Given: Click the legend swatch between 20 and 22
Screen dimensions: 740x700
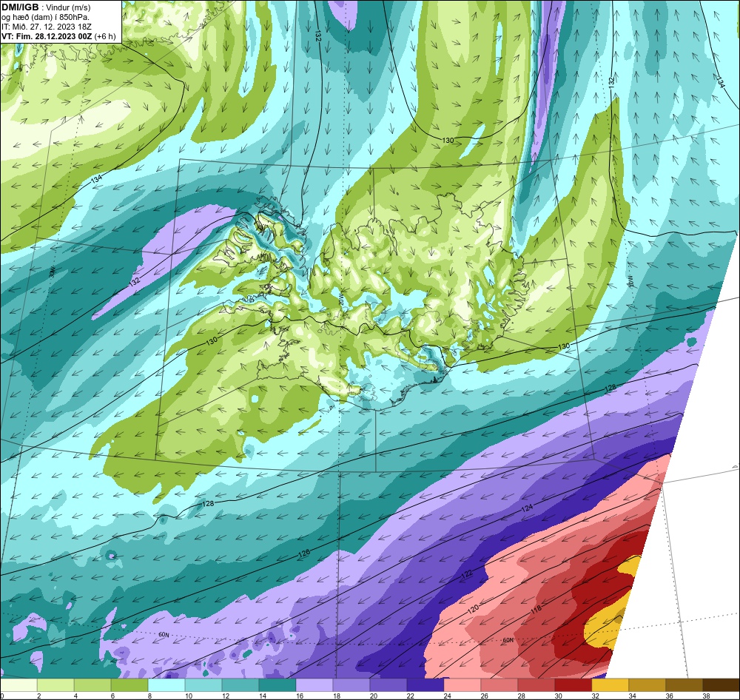Looking at the screenshot, I should point(388,685).
